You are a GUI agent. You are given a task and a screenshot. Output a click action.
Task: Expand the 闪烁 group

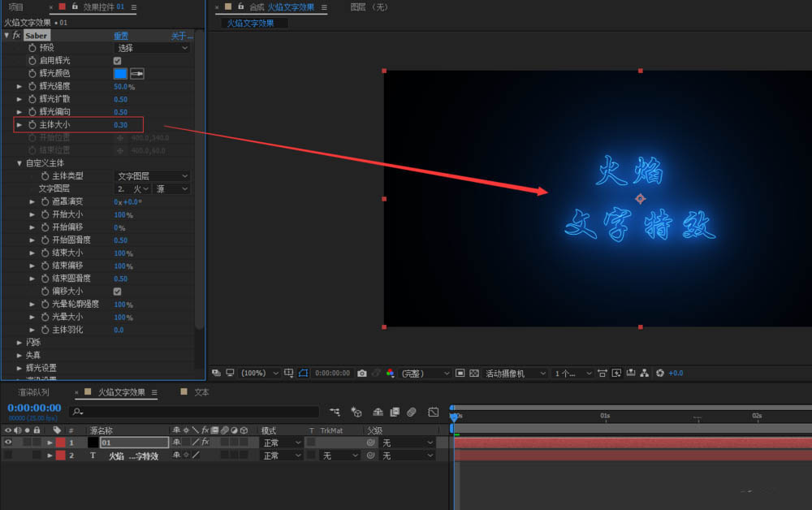point(19,342)
